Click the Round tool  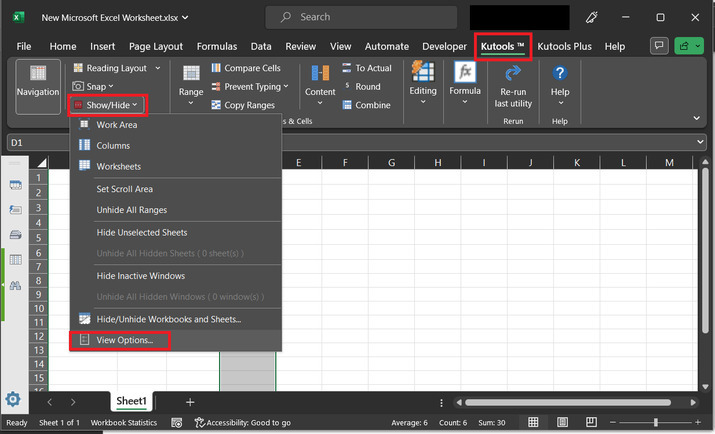pos(362,87)
